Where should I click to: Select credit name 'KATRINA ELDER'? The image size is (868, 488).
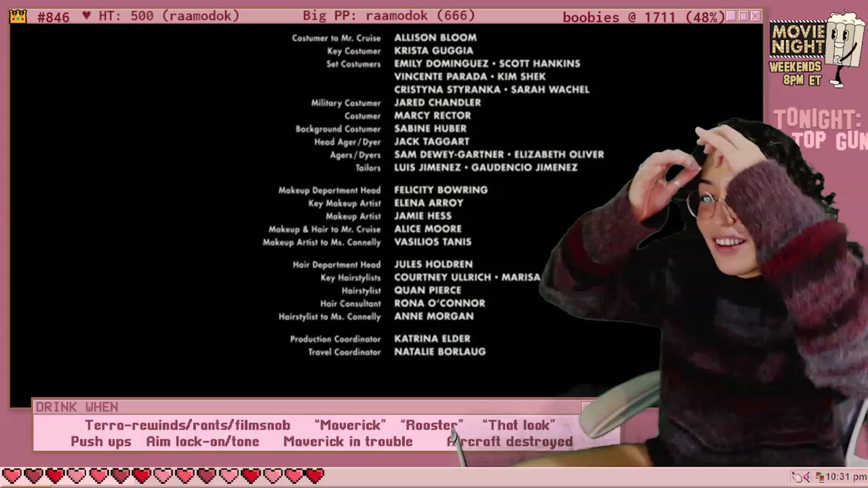432,339
